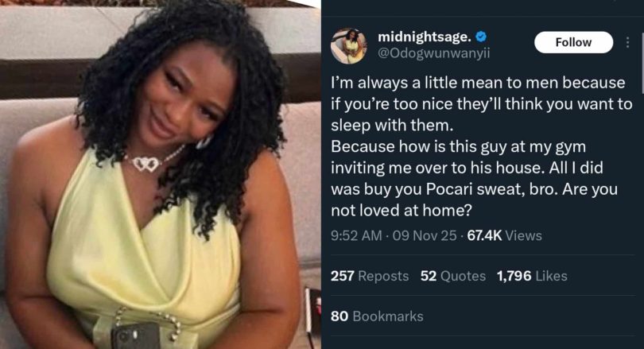View the 1,796 Likes list
Image resolution: width=644 pixels, height=349 pixels.
click(531, 276)
